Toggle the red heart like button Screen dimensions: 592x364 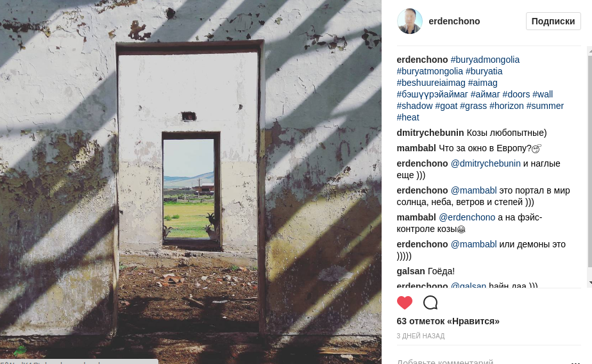click(x=404, y=302)
